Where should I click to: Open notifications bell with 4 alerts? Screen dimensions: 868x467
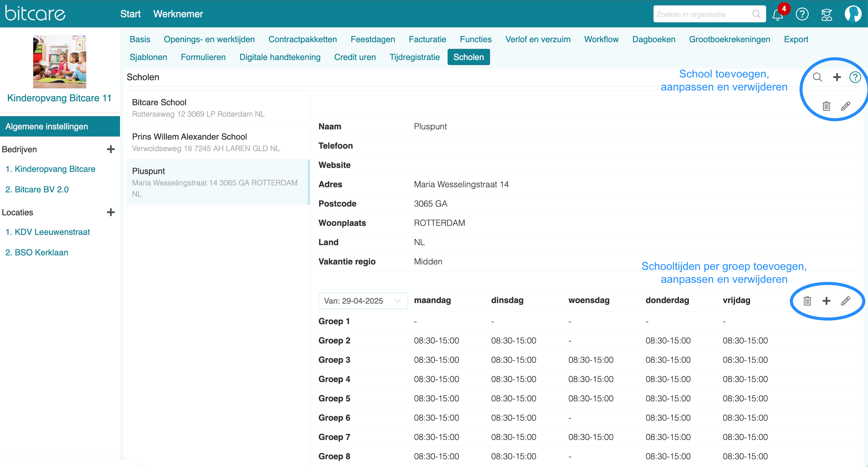778,14
